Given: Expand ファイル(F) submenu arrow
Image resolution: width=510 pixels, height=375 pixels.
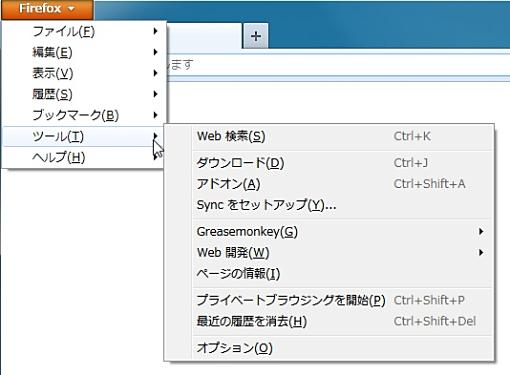Looking at the screenshot, I should (155, 31).
